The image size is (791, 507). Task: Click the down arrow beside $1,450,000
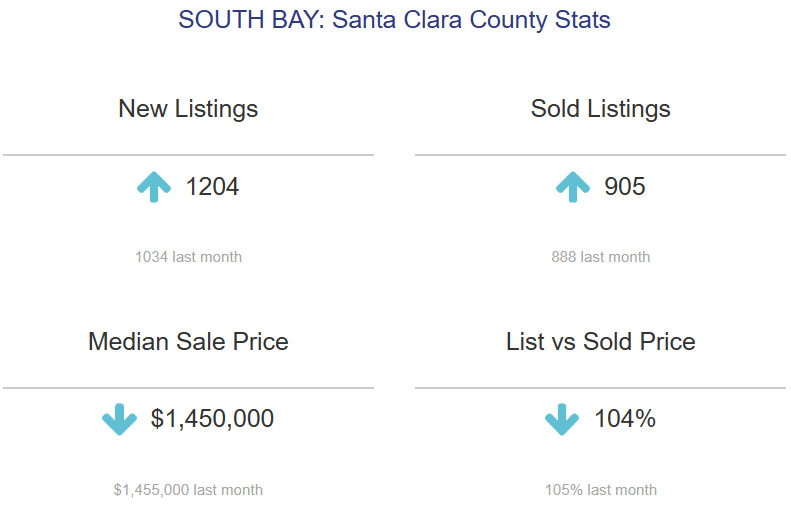[x=120, y=419]
